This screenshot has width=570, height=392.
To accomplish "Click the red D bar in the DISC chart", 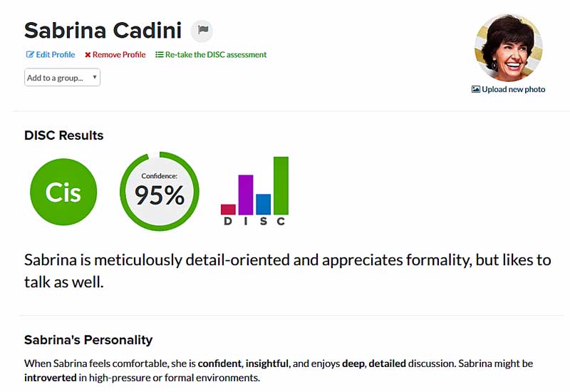I will (x=228, y=210).
